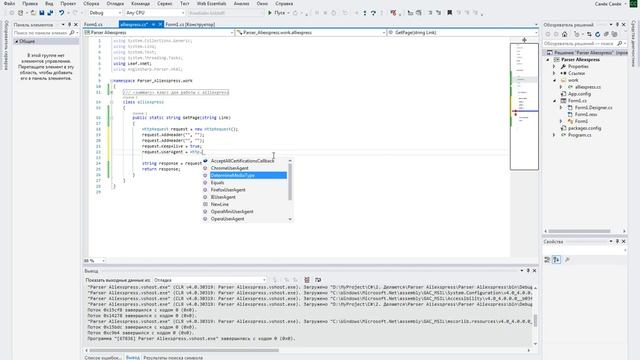The height and width of the screenshot is (360, 640).
Task: Collapse the Form1.cs node
Action: [554, 100]
